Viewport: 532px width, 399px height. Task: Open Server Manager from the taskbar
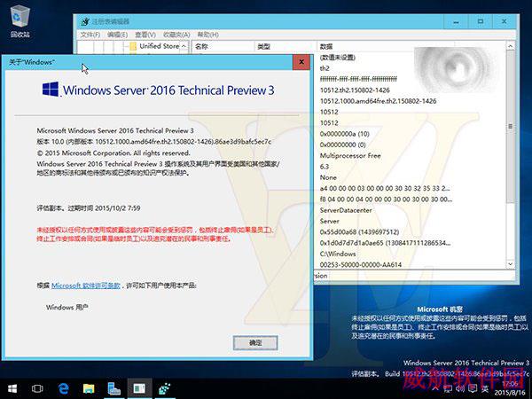114,388
